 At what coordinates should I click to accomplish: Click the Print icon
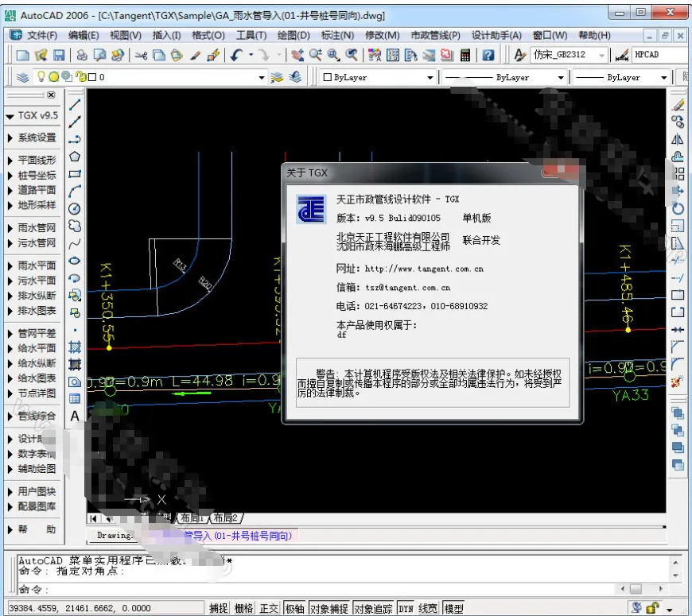click(x=82, y=55)
